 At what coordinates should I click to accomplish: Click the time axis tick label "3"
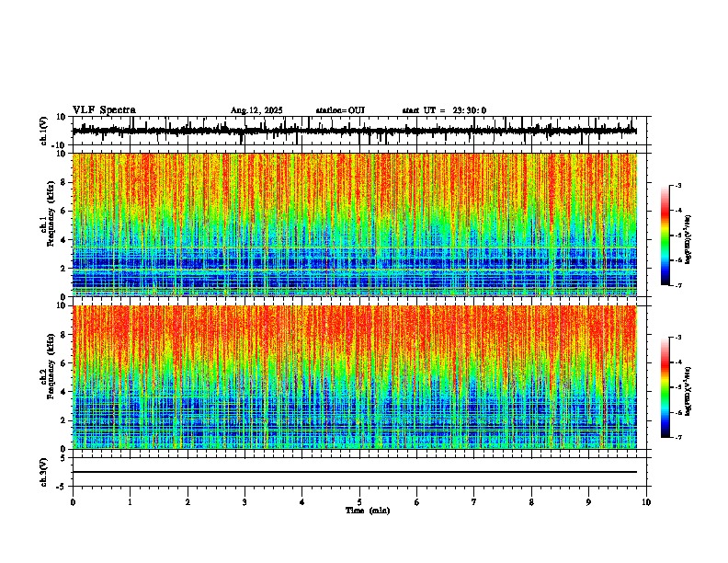(x=245, y=502)
